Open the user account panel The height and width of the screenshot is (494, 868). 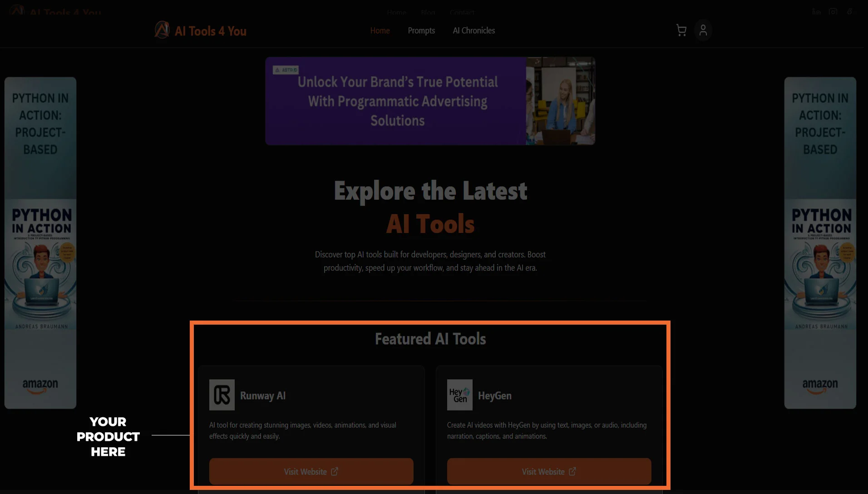click(x=703, y=30)
